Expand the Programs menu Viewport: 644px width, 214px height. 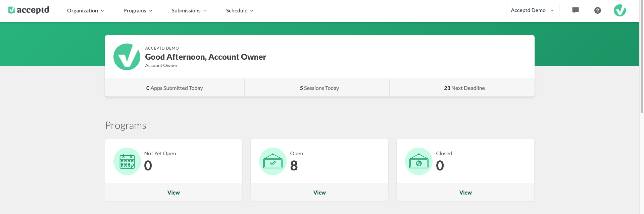tap(138, 11)
